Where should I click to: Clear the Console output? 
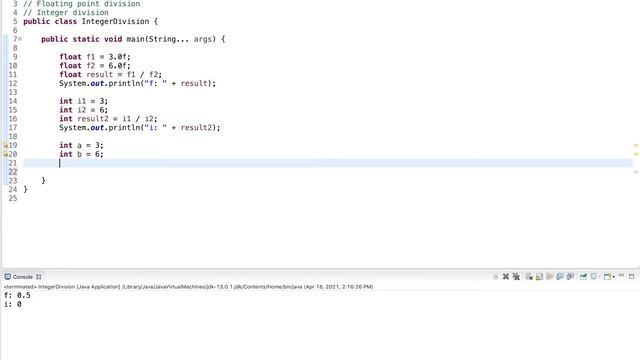pos(529,277)
